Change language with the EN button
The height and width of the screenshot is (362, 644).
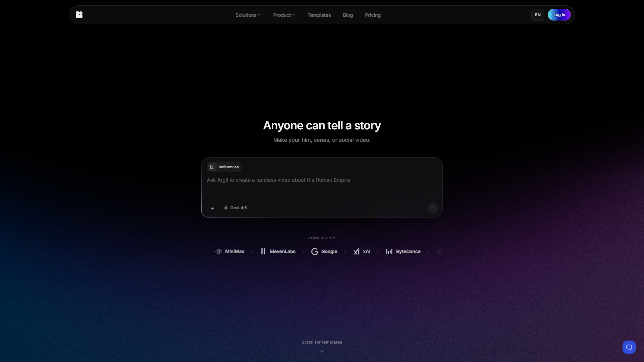(538, 15)
